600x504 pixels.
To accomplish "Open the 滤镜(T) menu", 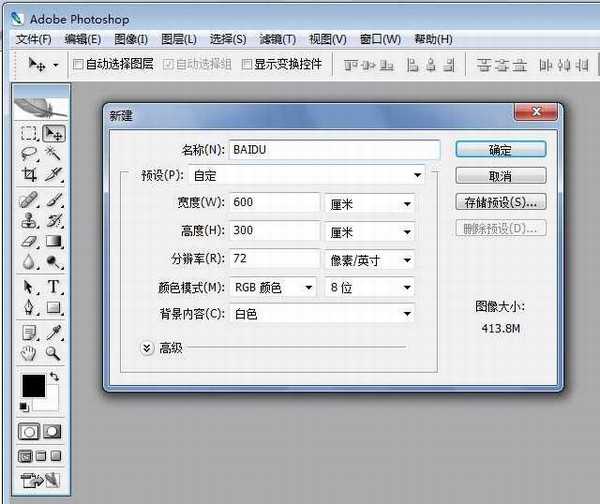I will (x=277, y=39).
